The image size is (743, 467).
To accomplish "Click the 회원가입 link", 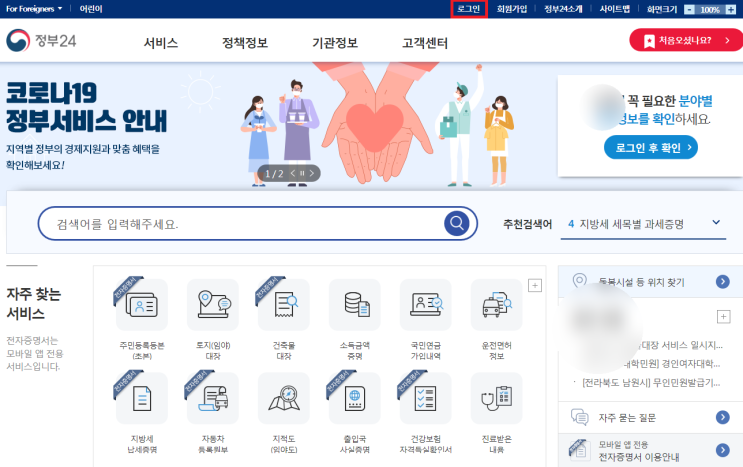I will 512,9.
